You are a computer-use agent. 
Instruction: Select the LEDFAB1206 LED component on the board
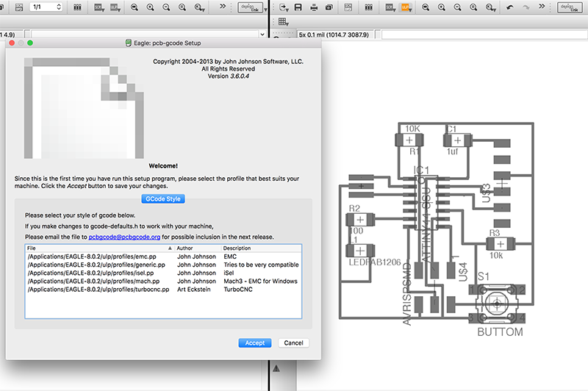360,251
